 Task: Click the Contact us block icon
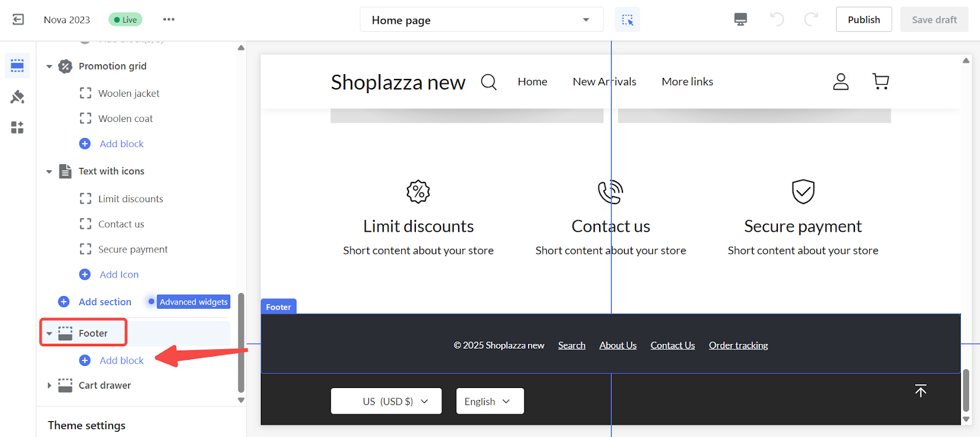(x=86, y=224)
